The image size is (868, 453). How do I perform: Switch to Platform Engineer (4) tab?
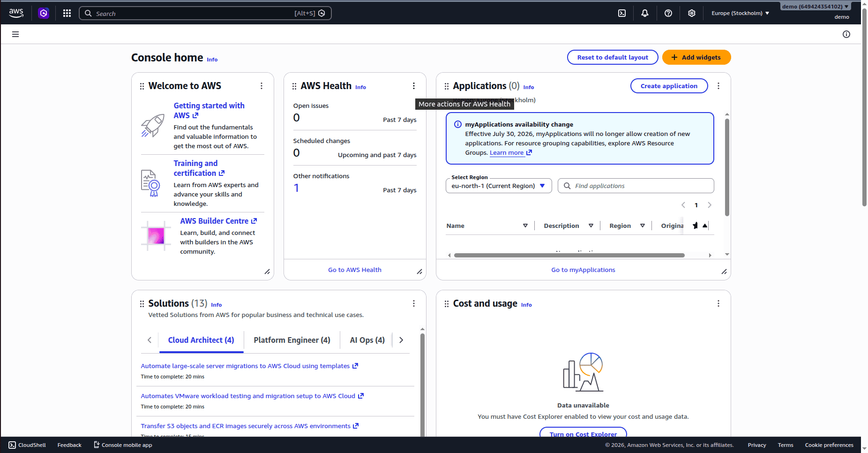[292, 340]
